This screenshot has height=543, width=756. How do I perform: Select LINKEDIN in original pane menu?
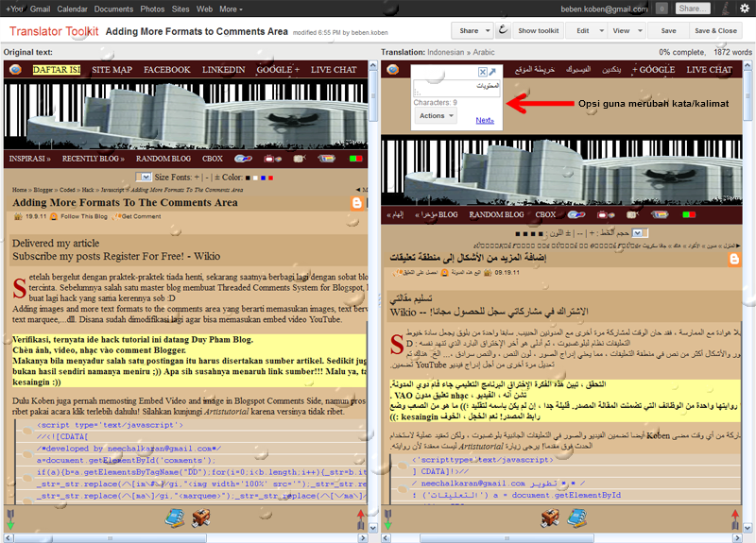coord(223,70)
